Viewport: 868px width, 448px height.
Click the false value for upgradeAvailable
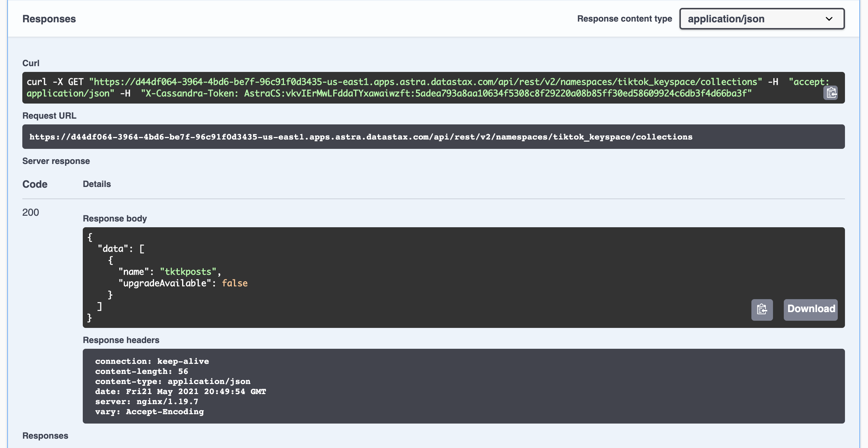pyautogui.click(x=235, y=283)
